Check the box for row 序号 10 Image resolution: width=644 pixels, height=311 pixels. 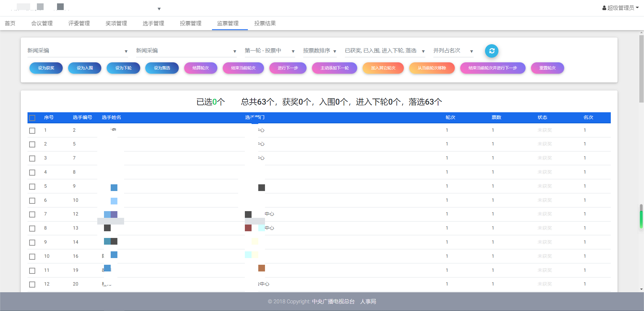(32, 257)
